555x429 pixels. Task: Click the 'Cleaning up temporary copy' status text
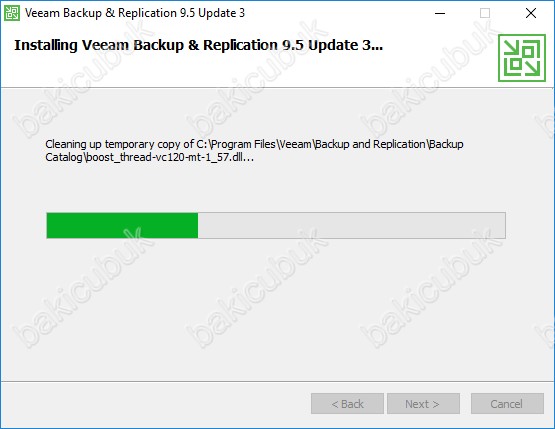(119, 144)
